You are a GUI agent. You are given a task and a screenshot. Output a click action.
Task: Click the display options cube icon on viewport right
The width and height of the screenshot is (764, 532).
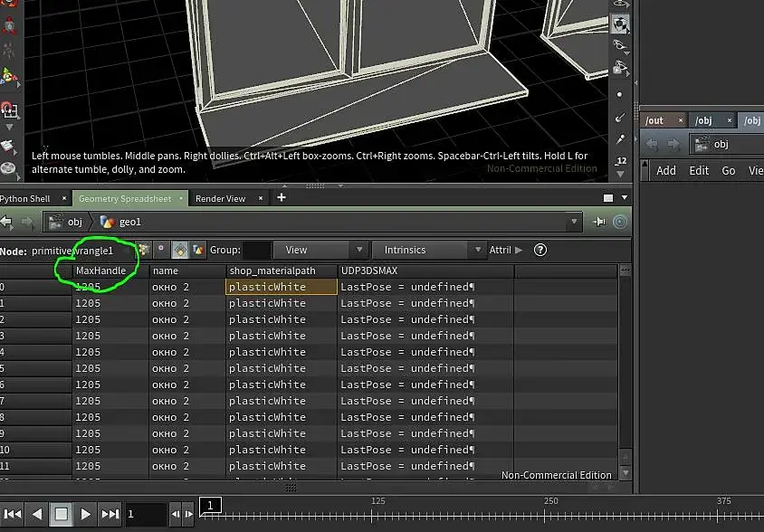[x=620, y=24]
